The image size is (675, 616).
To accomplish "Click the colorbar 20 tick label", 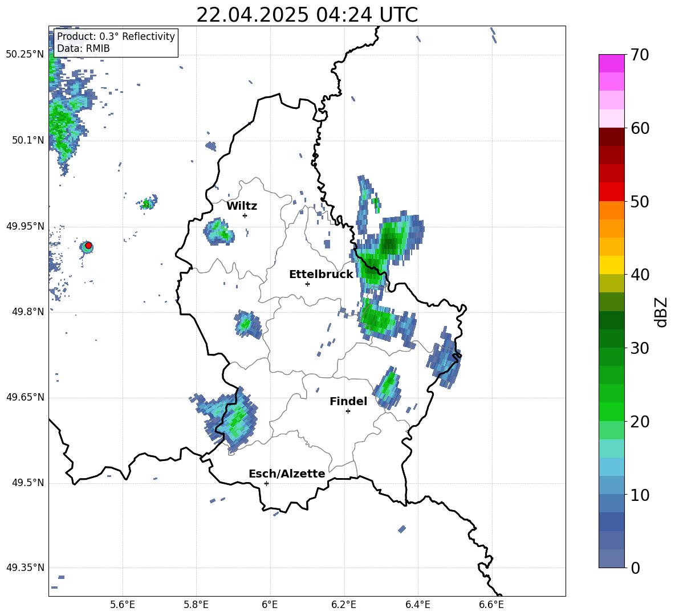I will pos(640,422).
